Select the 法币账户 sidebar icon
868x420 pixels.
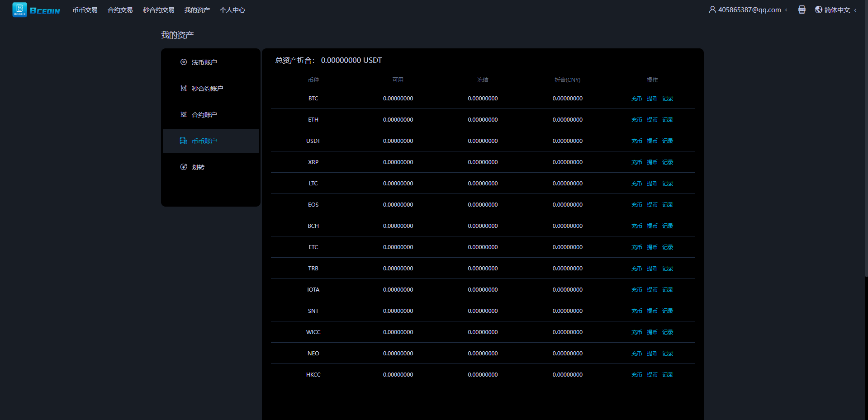[184, 62]
